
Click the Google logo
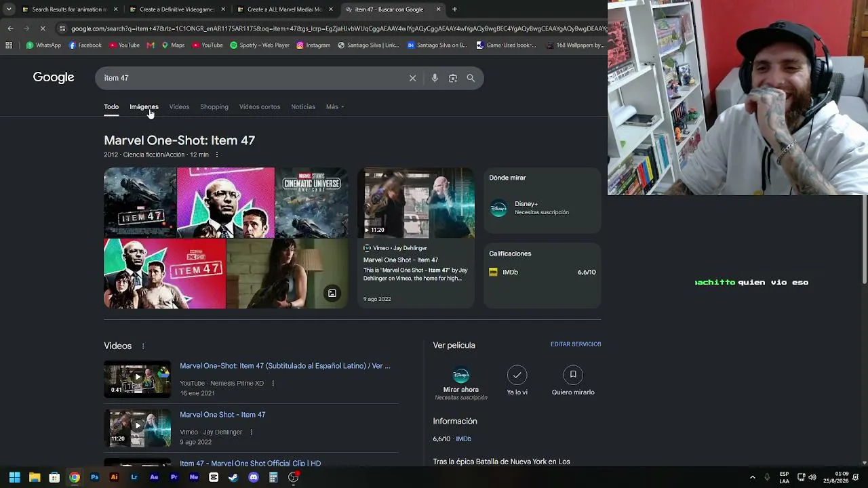[x=54, y=77]
